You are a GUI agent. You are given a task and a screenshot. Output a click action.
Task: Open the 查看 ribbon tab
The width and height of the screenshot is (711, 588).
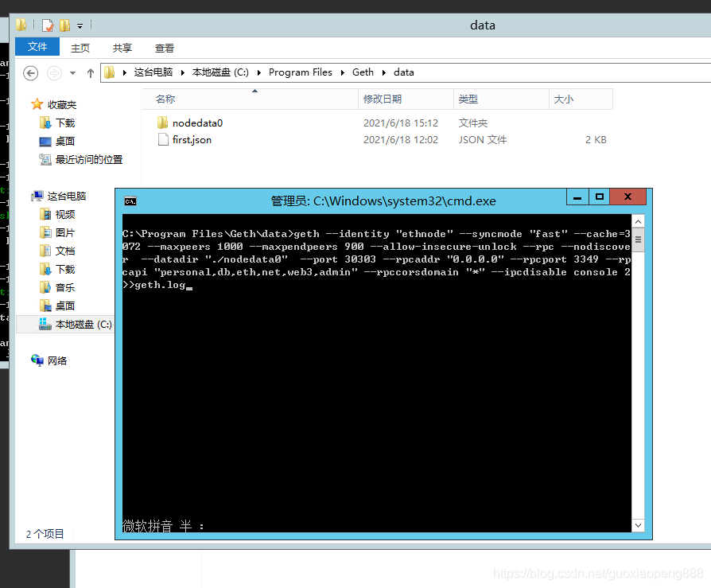pyautogui.click(x=164, y=48)
